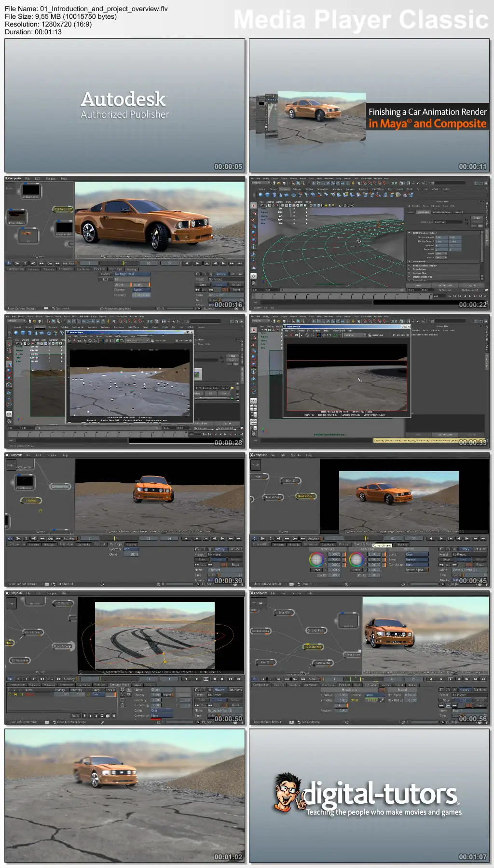Click the 'Duration: 00:01:13' text line
The image size is (494, 868).
pyautogui.click(x=33, y=32)
